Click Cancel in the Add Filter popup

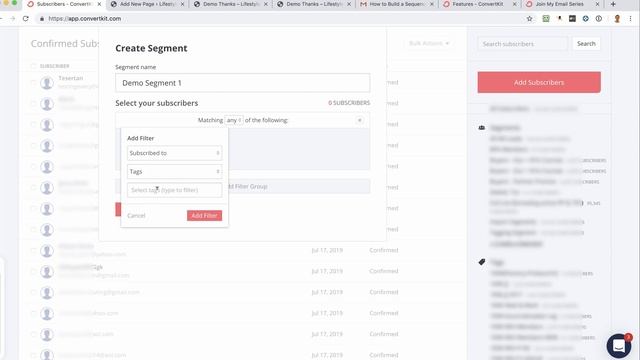[x=136, y=216]
